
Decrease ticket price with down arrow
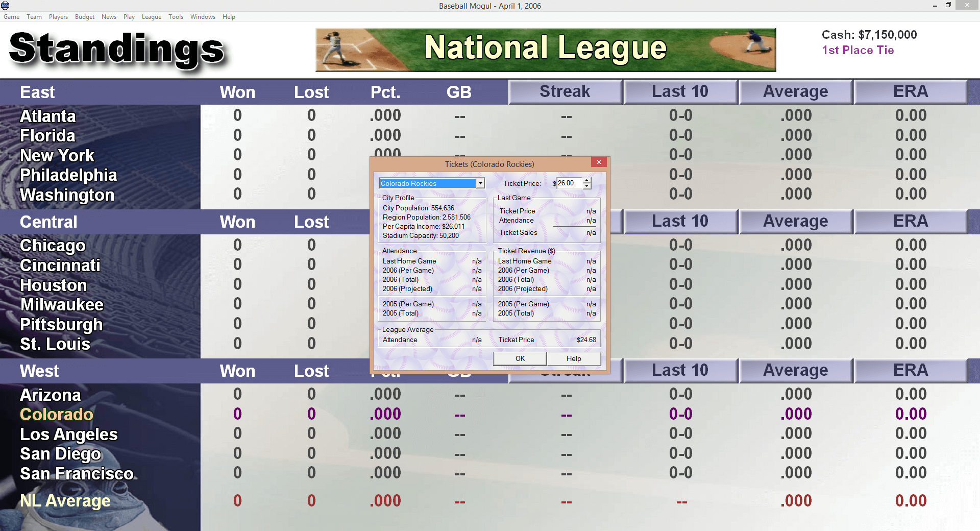click(x=587, y=186)
